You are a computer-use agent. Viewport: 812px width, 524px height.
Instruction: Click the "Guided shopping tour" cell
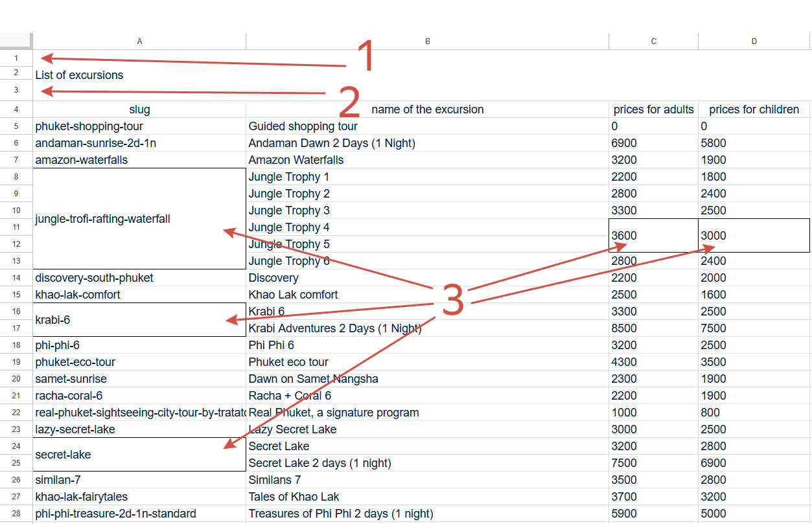point(303,126)
